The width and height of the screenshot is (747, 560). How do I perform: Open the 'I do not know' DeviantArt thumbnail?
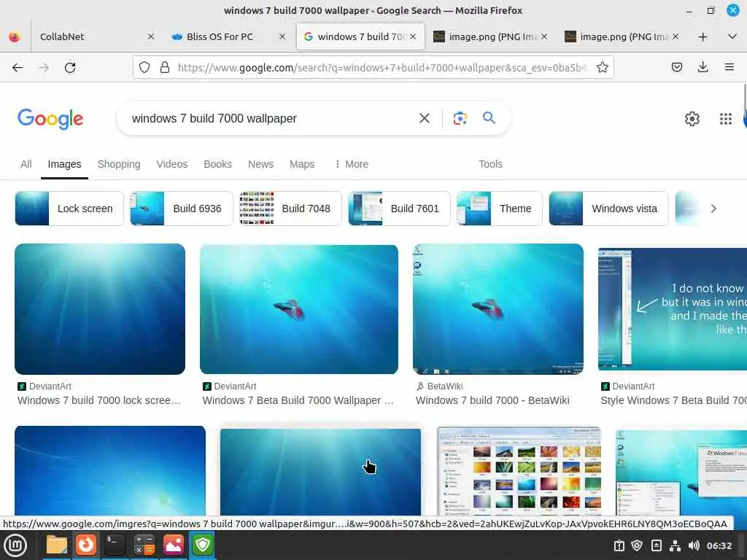672,309
